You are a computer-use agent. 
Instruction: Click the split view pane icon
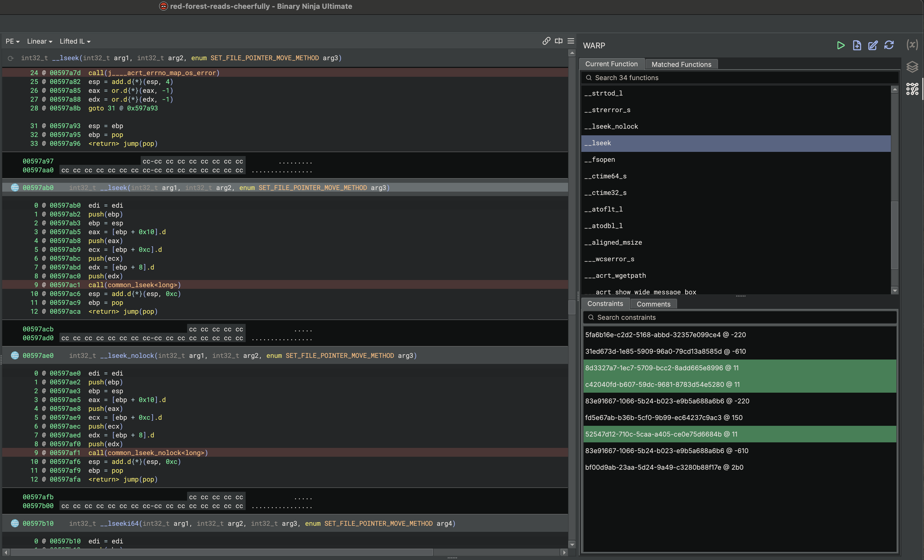tap(558, 41)
